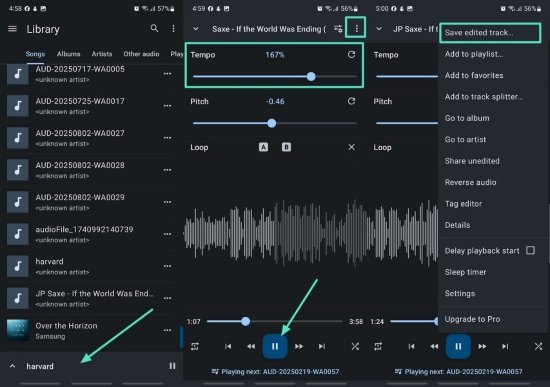Switch to the Albums tab
The width and height of the screenshot is (550, 387).
pos(68,54)
